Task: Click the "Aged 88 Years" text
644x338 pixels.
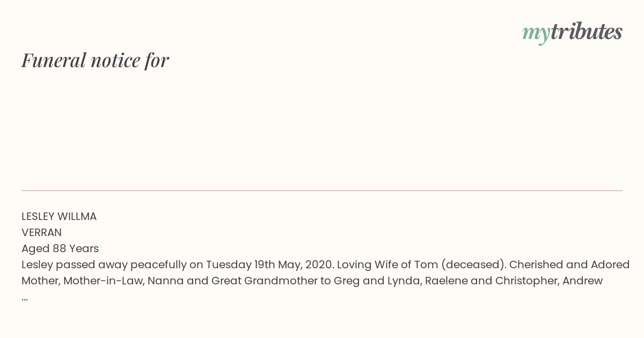Action: pos(60,248)
